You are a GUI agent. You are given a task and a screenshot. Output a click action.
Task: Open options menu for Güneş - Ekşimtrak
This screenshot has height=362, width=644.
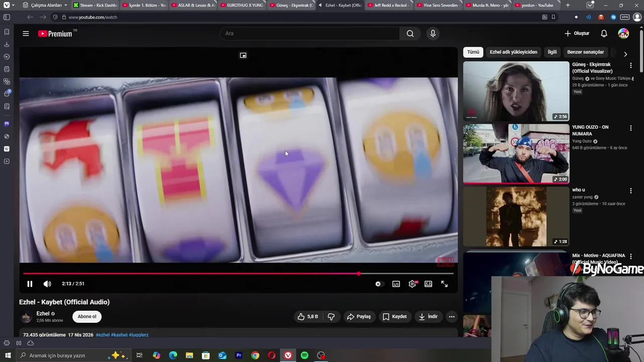coord(630,65)
